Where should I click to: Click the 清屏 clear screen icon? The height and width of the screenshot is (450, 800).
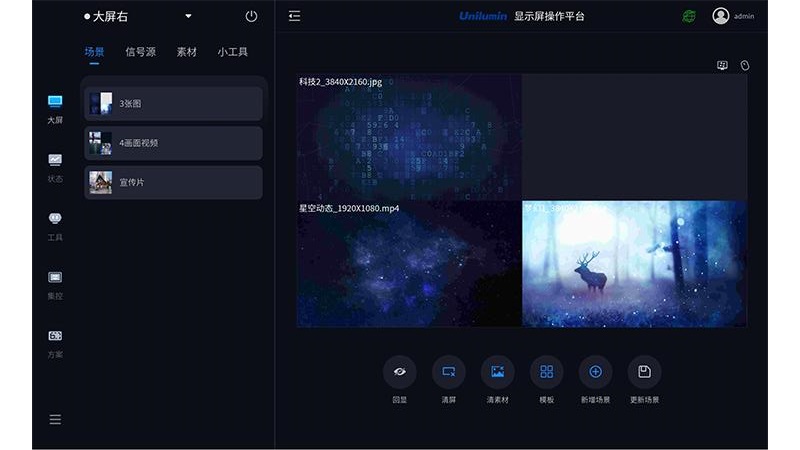(449, 372)
